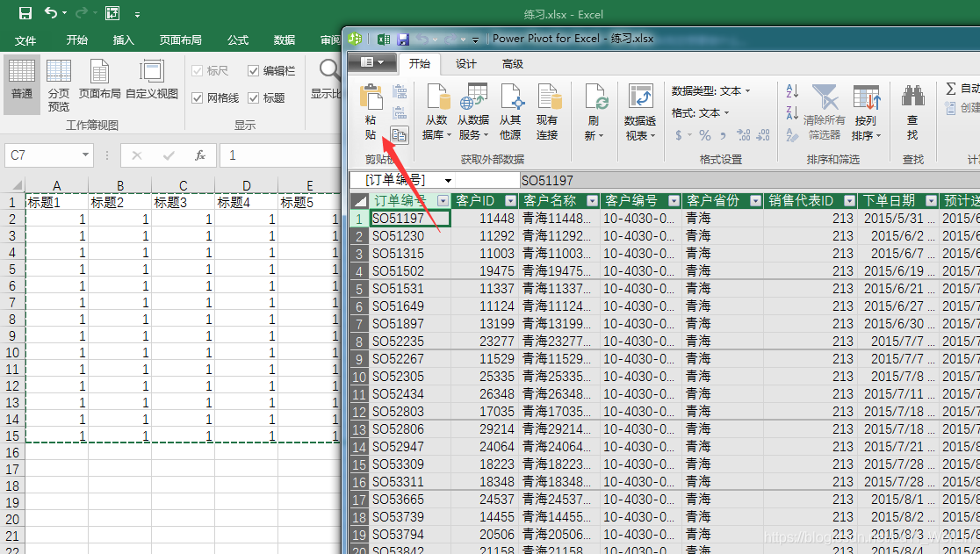Click the Clear Sort icon
980x554 pixels.
pos(792,134)
